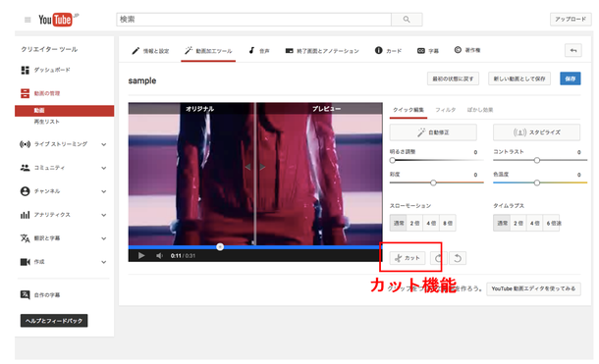
Task: Select タイムラプス 2倍 speed
Action: pos(518,224)
